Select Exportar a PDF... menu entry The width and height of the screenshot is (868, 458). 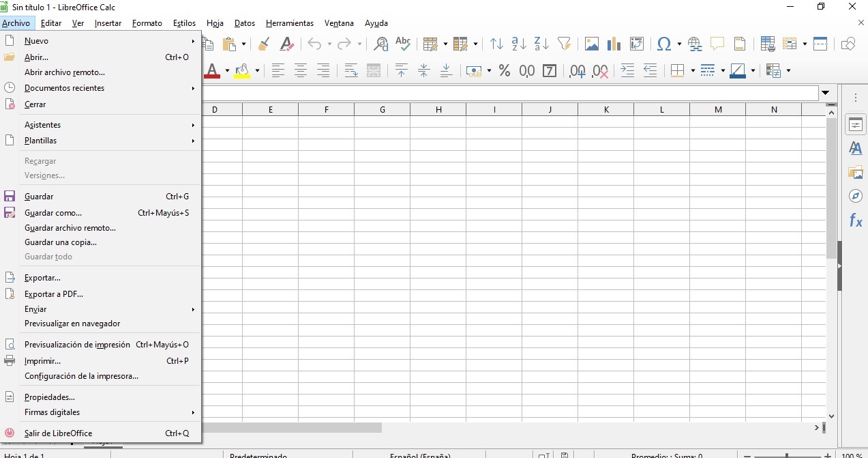pos(101,294)
